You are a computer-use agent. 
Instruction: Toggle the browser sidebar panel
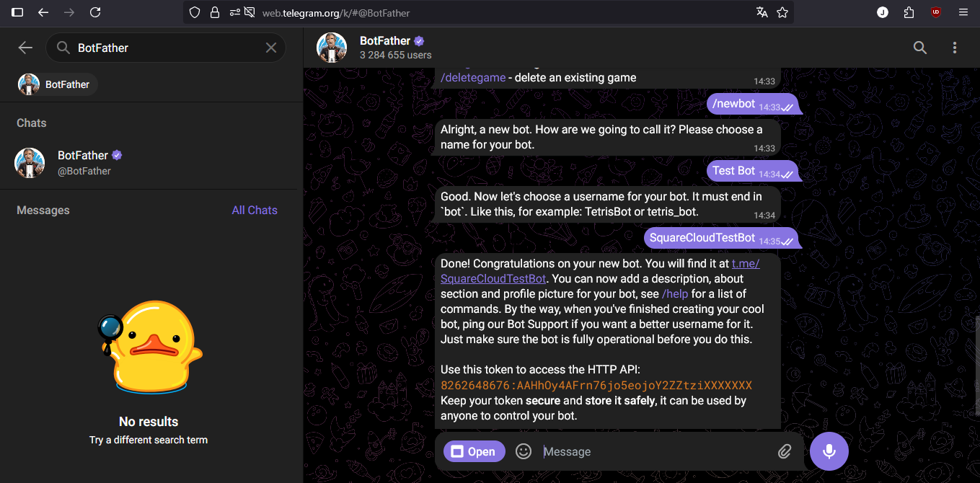17,12
